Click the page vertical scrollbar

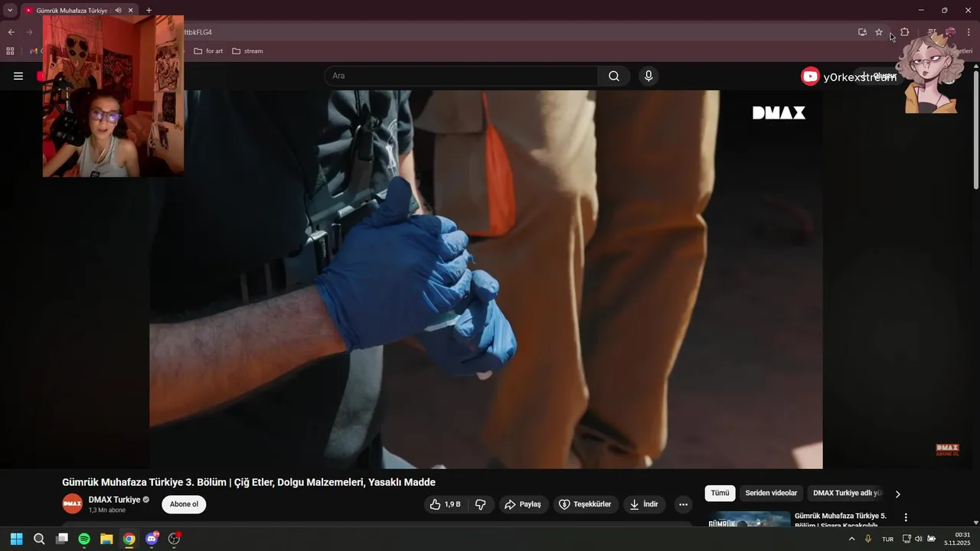[x=976, y=130]
